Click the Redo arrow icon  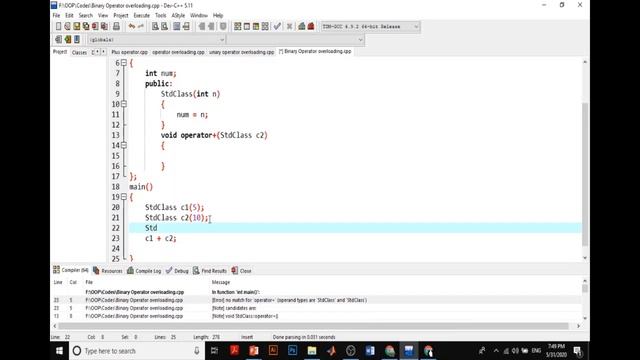point(141,27)
